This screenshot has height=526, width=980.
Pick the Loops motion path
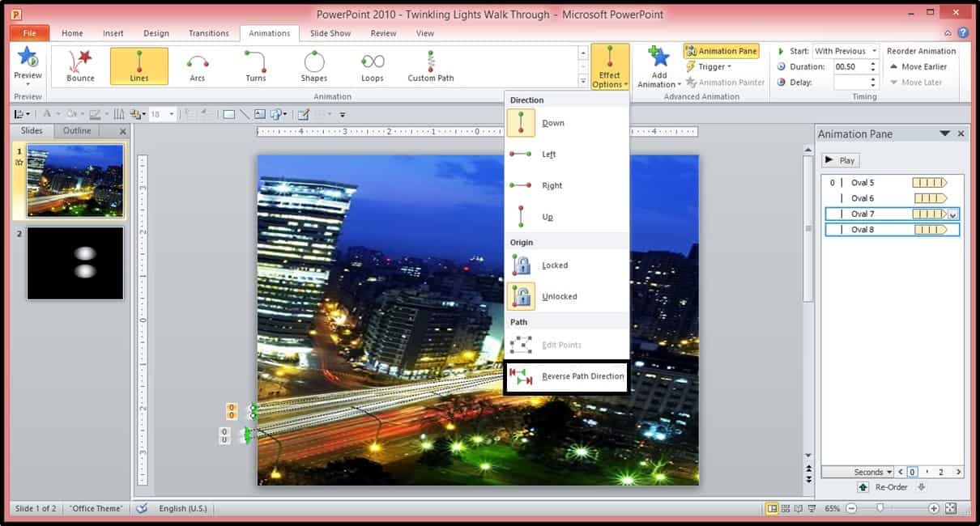point(373,66)
